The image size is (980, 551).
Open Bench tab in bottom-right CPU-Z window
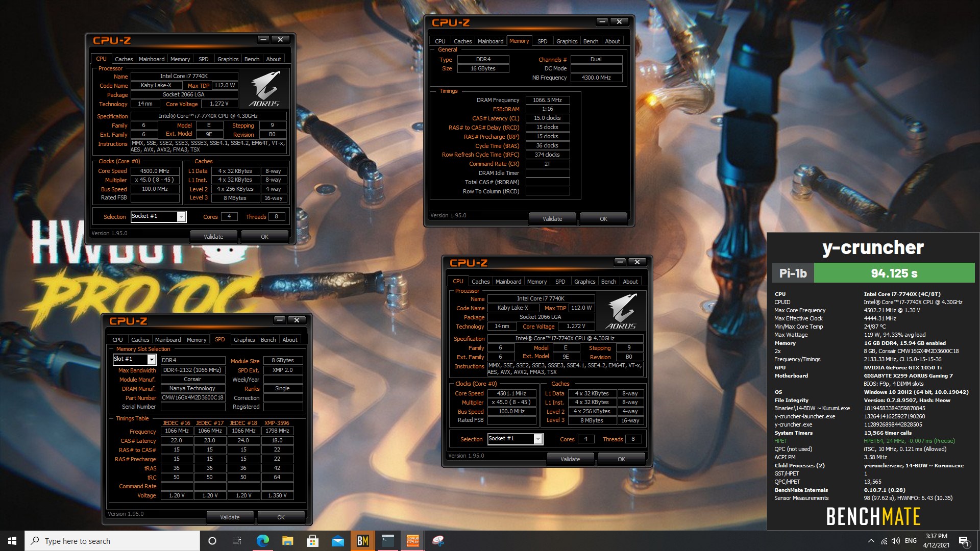608,282
